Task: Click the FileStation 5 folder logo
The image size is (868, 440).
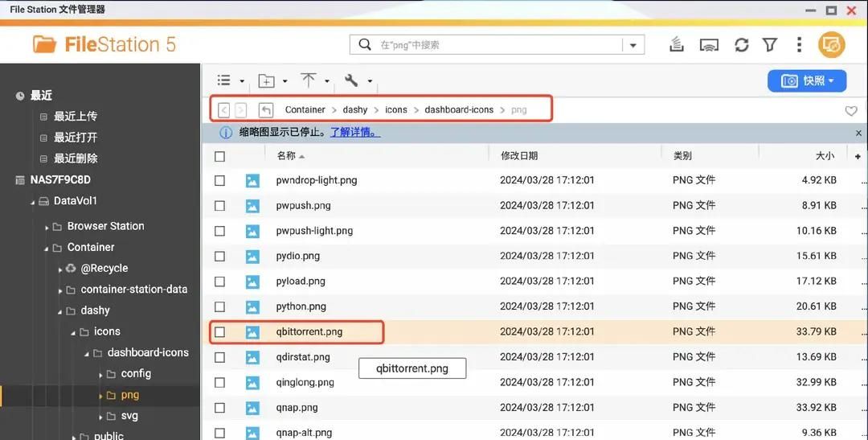Action: pos(44,44)
